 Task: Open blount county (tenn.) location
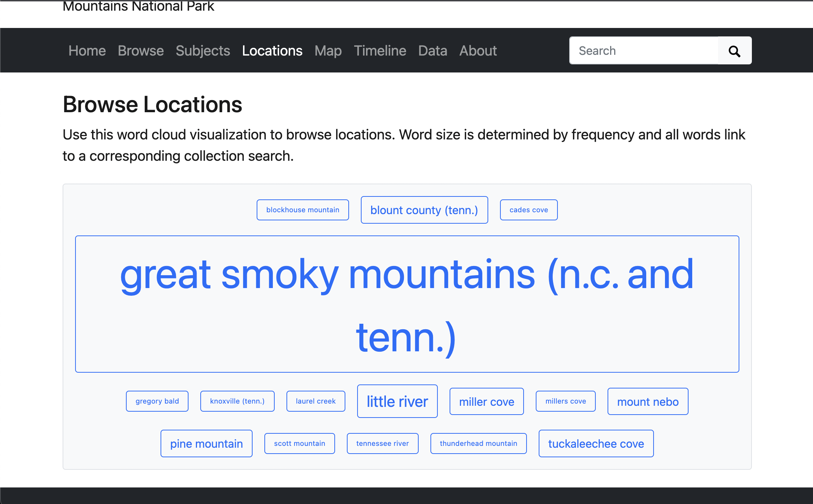(x=424, y=210)
